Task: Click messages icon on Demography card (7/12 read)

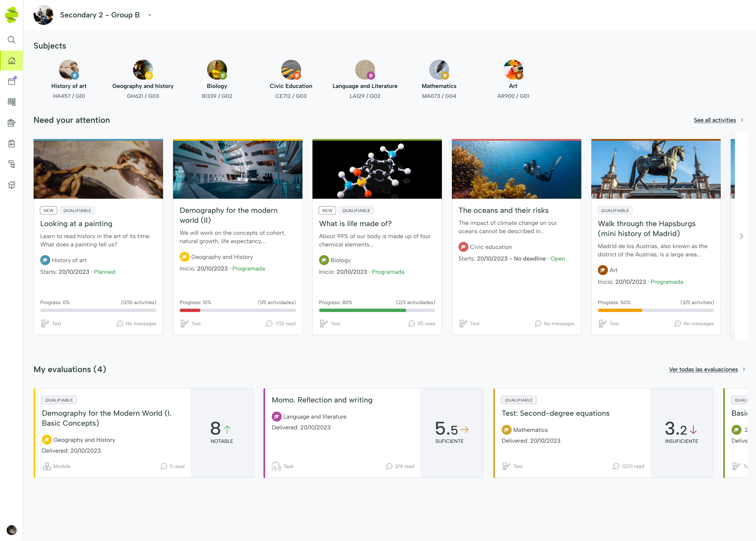Action: click(x=269, y=323)
